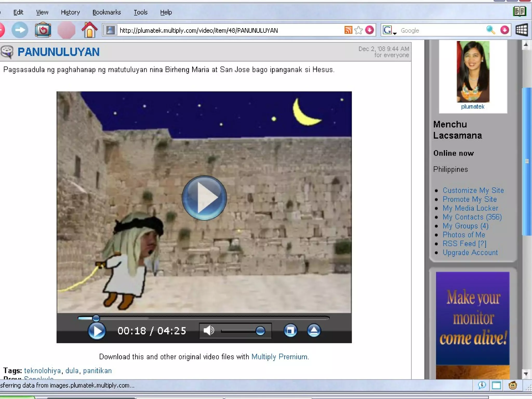Click the magnifier search icon
532x399 pixels.
point(490,30)
